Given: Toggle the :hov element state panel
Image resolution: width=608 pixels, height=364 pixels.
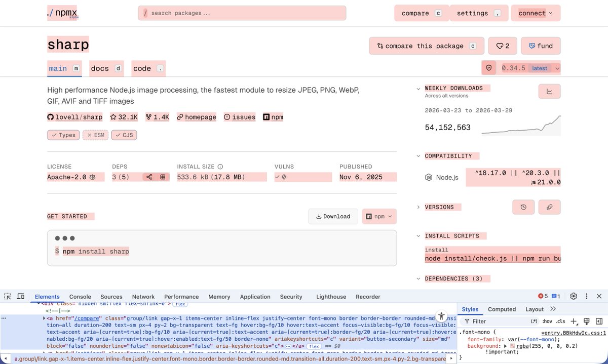Looking at the screenshot, I should [x=548, y=321].
